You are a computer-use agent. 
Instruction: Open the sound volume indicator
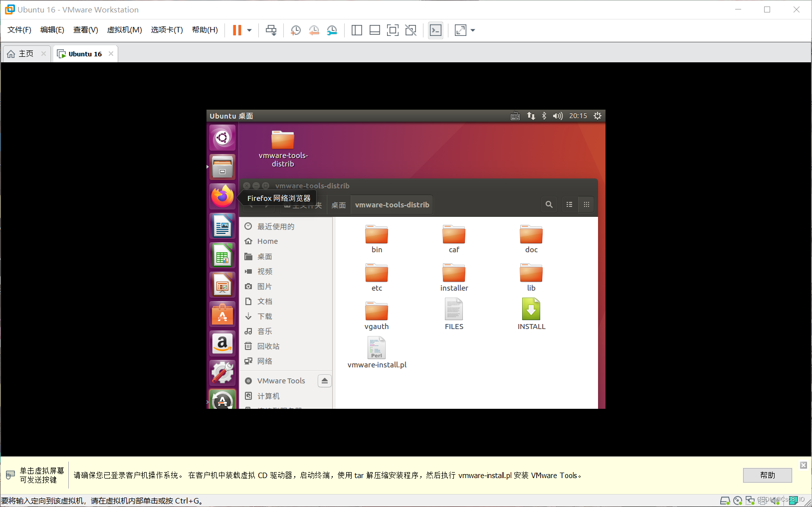coord(558,116)
